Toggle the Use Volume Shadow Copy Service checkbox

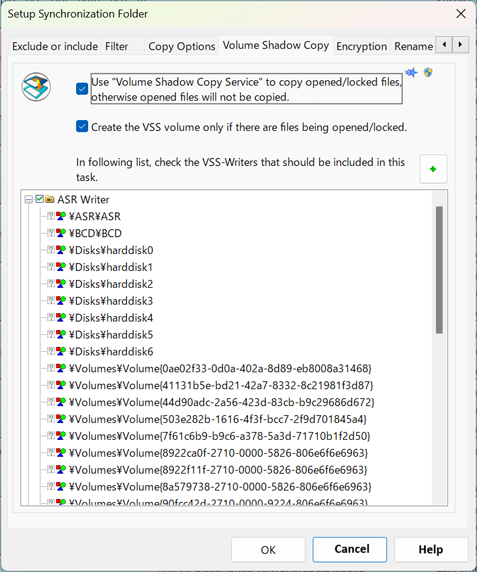82,89
